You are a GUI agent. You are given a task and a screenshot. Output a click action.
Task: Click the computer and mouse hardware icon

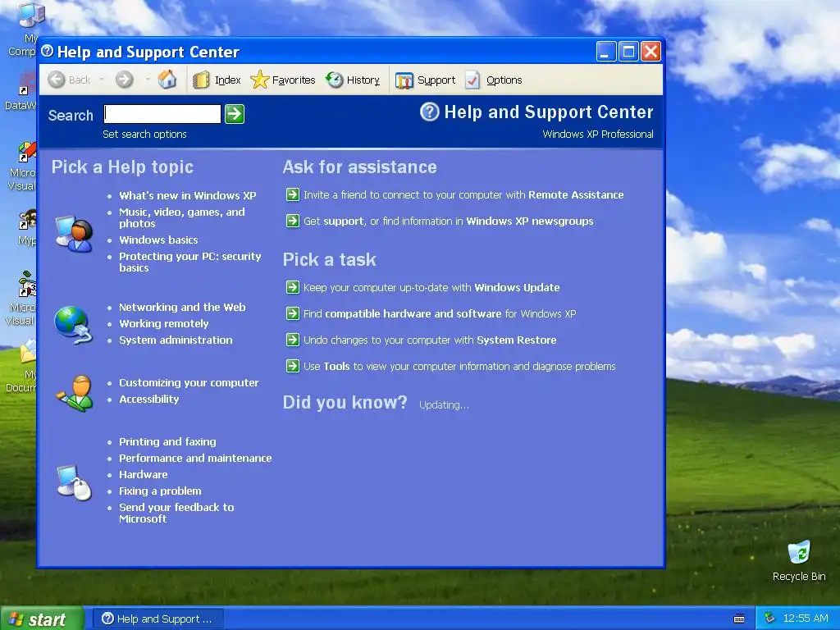click(74, 482)
